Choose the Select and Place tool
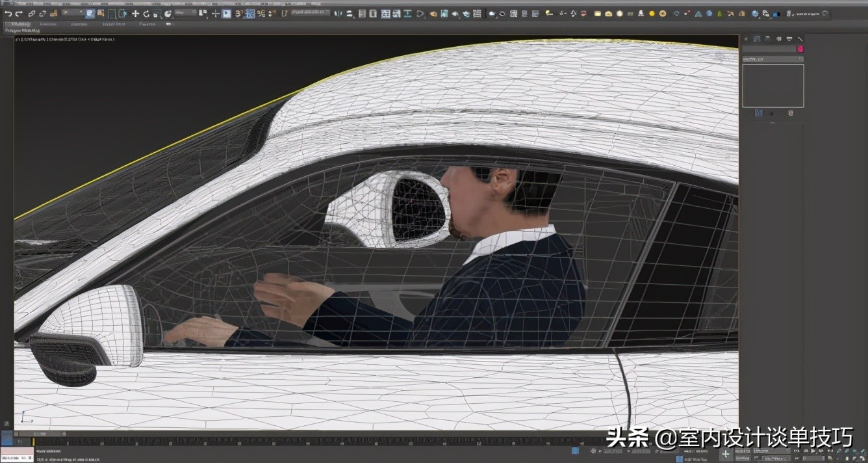Viewport: 868px width, 463px height. pyautogui.click(x=168, y=14)
